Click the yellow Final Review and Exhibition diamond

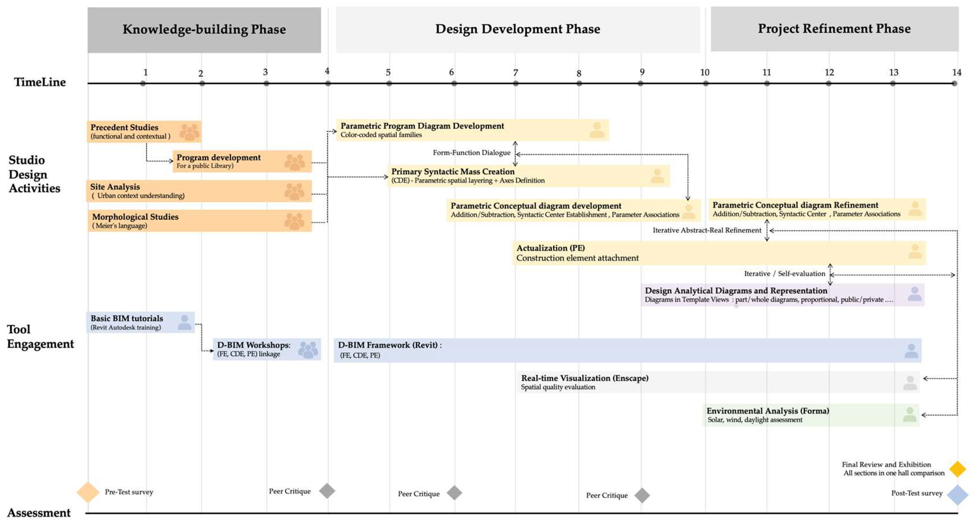click(957, 469)
